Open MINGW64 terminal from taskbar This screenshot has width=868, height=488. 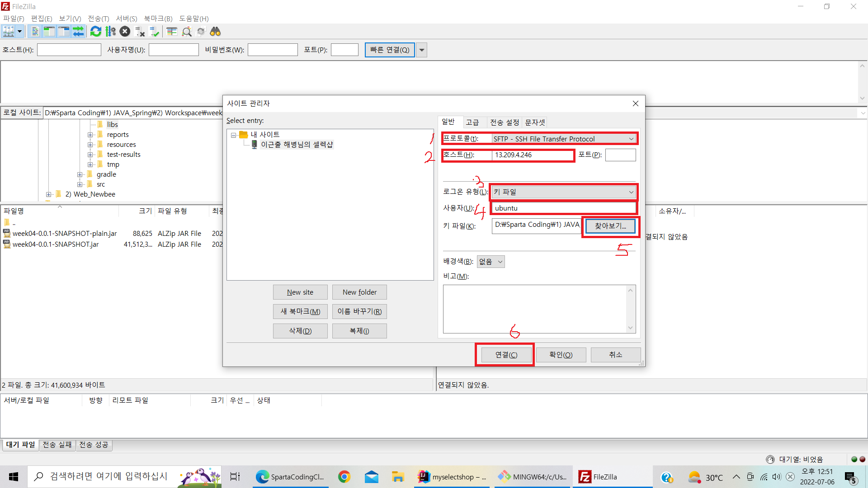click(533, 477)
